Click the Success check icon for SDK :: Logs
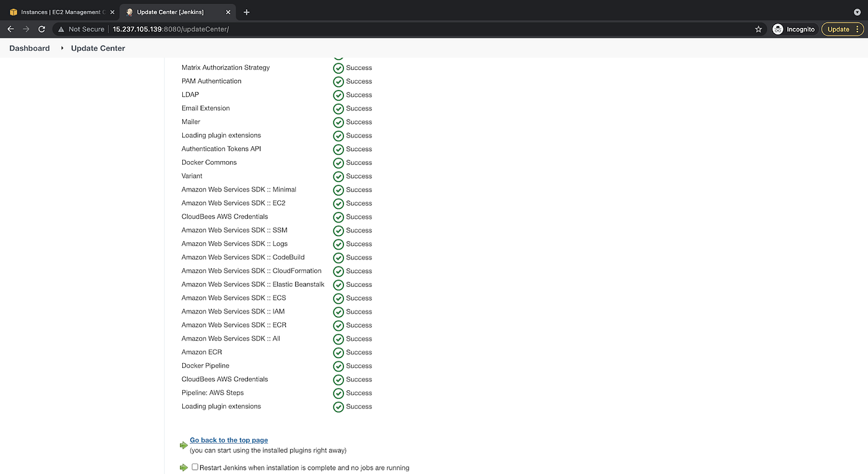The width and height of the screenshot is (868, 474). [x=339, y=244]
